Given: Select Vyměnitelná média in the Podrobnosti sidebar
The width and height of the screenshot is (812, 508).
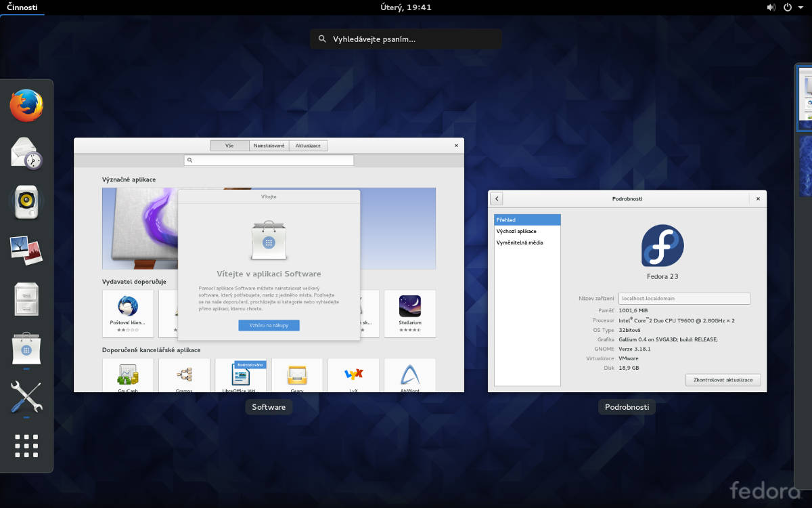Looking at the screenshot, I should coord(527,242).
